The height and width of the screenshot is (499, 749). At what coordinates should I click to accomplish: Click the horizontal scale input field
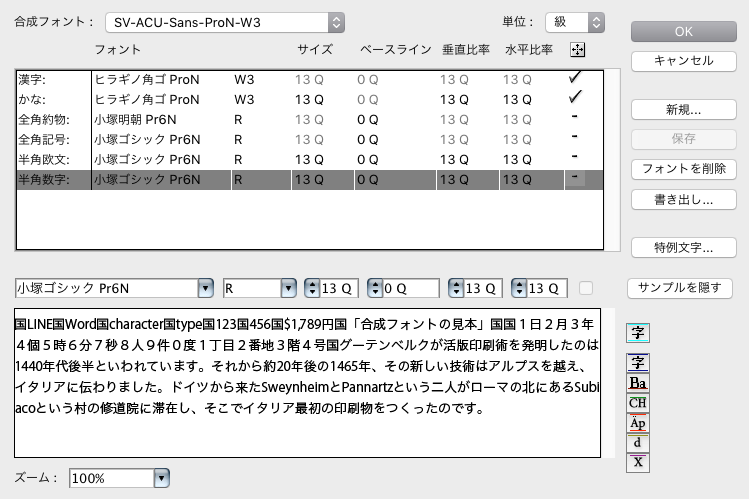(x=546, y=288)
